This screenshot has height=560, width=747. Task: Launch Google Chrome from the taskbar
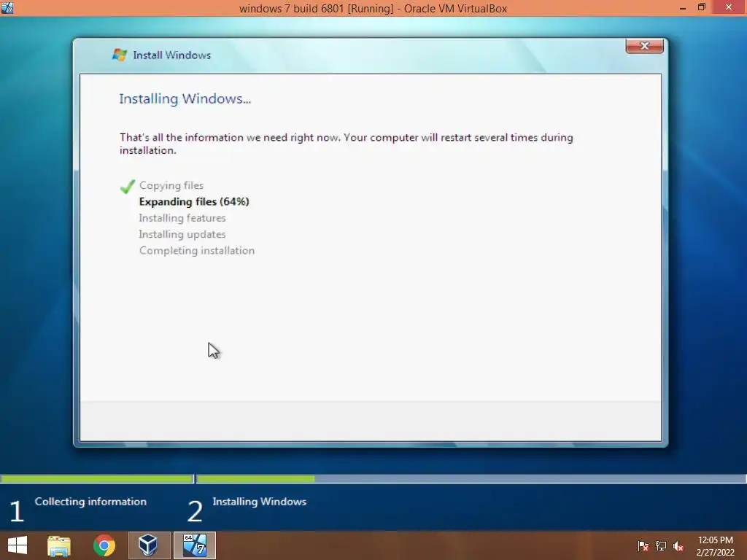coord(104,545)
